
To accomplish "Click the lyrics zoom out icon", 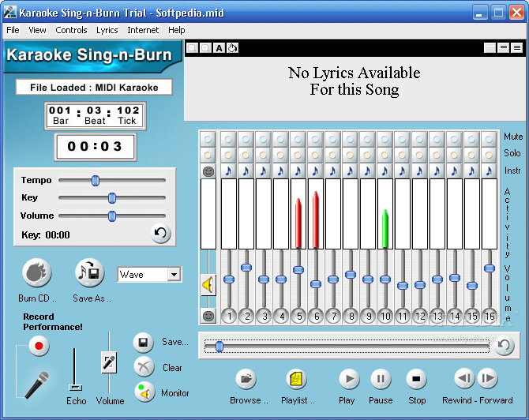I will pyautogui.click(x=192, y=48).
